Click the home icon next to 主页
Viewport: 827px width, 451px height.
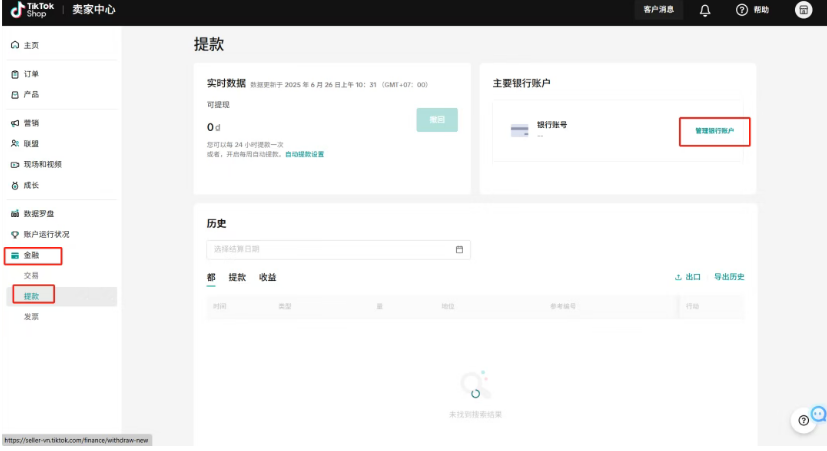[15, 45]
